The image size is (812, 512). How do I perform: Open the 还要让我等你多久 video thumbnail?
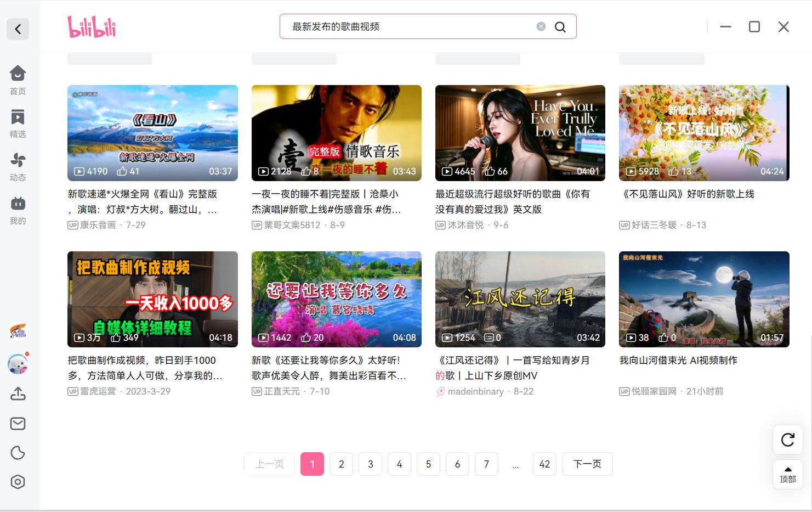(x=337, y=299)
